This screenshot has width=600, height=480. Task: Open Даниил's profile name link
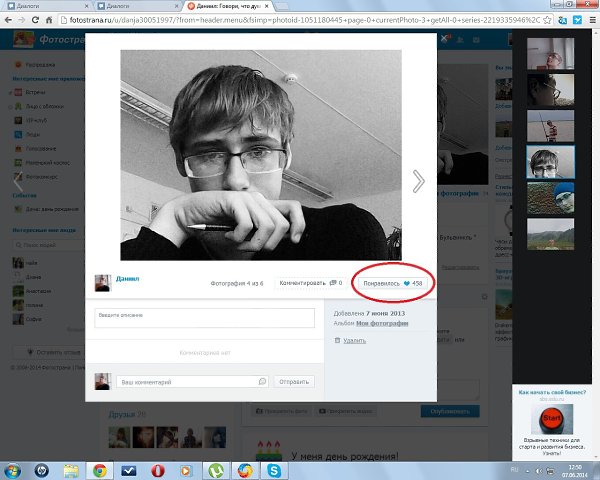tap(128, 279)
